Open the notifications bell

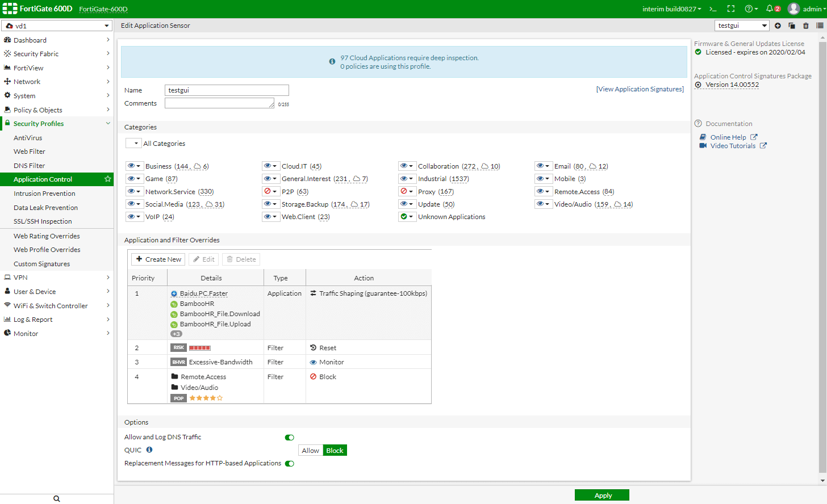coord(770,9)
